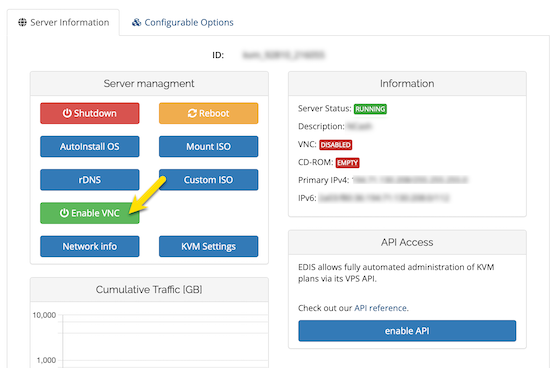The height and width of the screenshot is (368, 560).
Task: Select the Server Information tab
Action: coord(64,23)
